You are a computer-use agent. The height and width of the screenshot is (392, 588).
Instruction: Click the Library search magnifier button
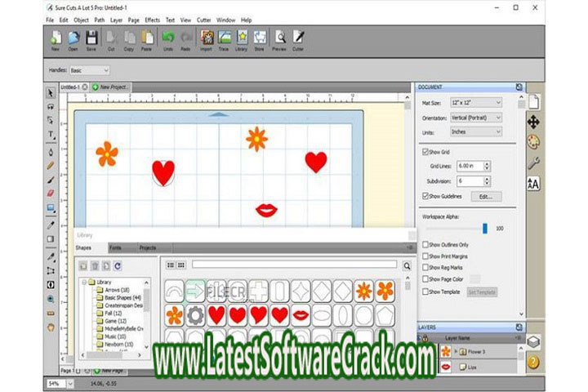pos(407,266)
